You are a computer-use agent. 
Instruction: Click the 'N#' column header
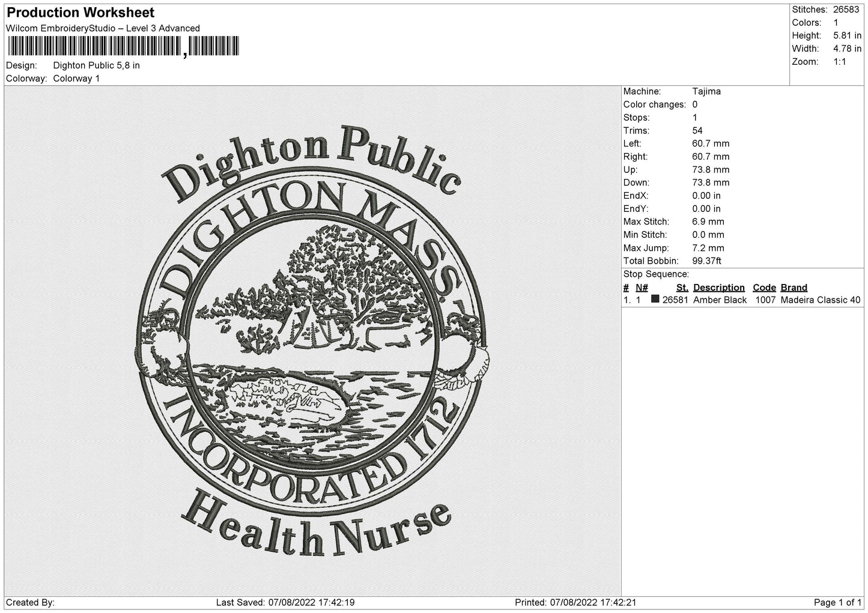tap(642, 288)
